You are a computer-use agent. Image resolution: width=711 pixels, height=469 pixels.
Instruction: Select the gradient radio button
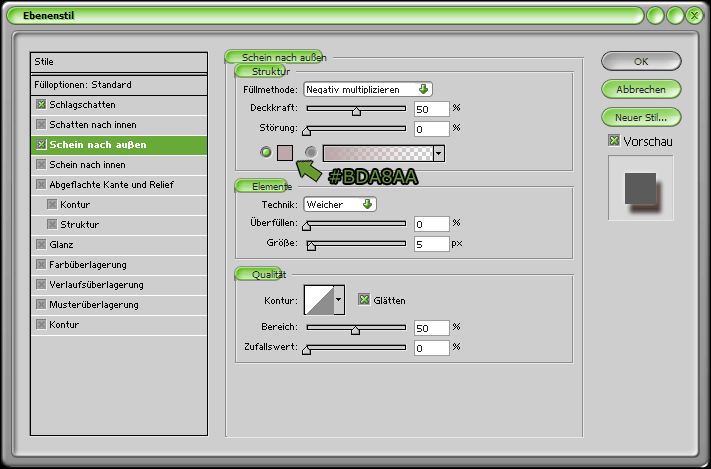[311, 152]
